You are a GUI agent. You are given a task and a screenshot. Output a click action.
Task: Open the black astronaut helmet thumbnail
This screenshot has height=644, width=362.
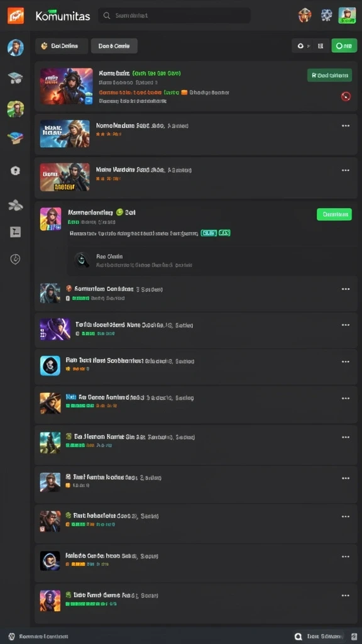click(50, 560)
